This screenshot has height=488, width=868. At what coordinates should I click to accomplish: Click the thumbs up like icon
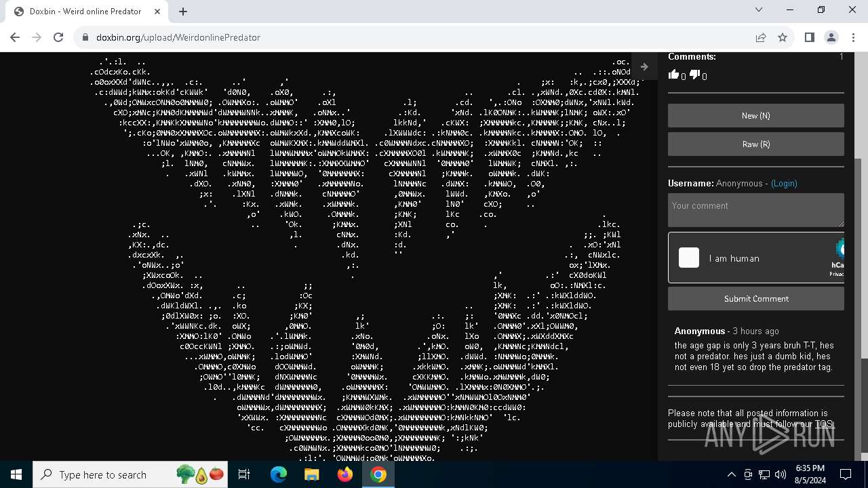point(673,75)
